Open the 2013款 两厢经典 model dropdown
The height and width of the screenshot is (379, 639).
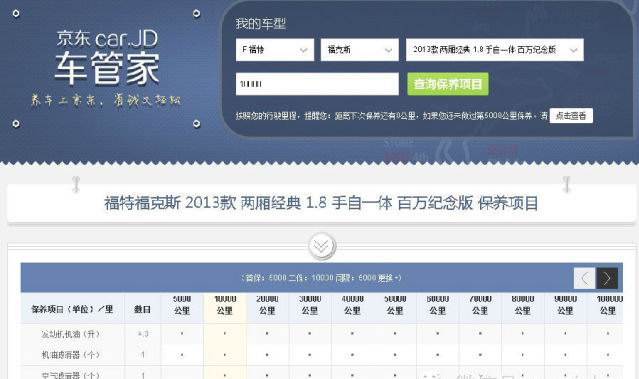(495, 50)
